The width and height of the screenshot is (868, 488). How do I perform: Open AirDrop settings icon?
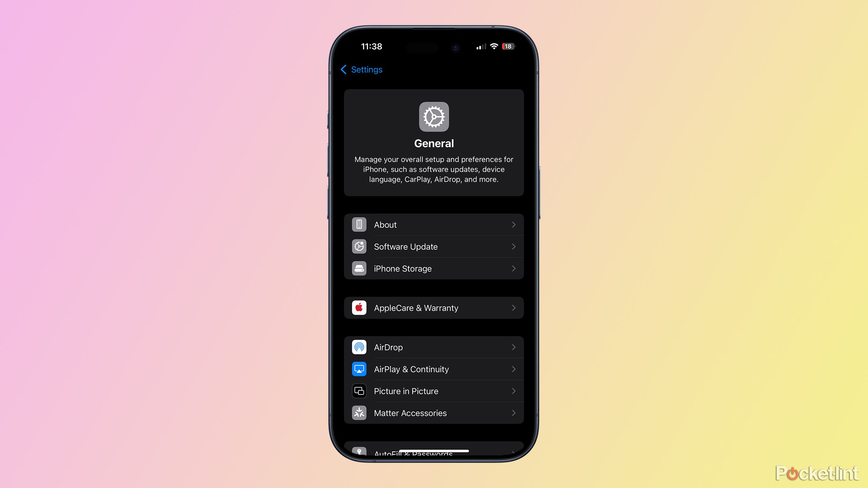(358, 347)
